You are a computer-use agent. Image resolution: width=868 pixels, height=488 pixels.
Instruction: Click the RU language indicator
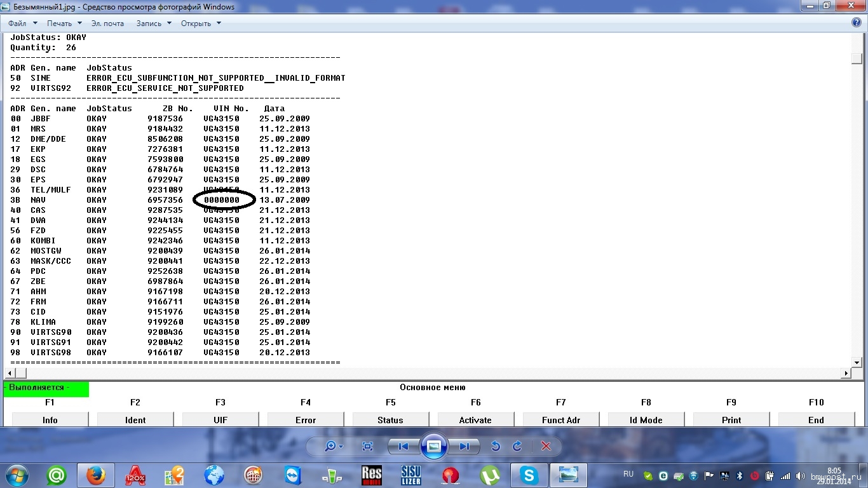pyautogui.click(x=628, y=474)
